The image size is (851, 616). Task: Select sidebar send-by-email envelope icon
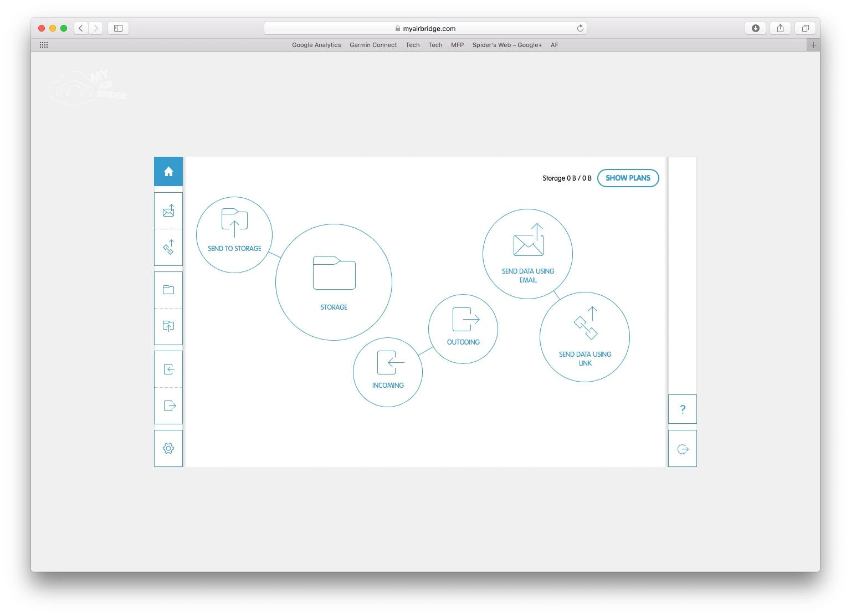(168, 211)
